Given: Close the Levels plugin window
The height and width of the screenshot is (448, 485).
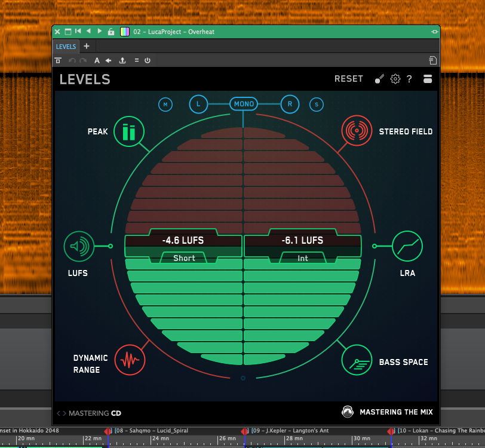Looking at the screenshot, I should (x=57, y=32).
